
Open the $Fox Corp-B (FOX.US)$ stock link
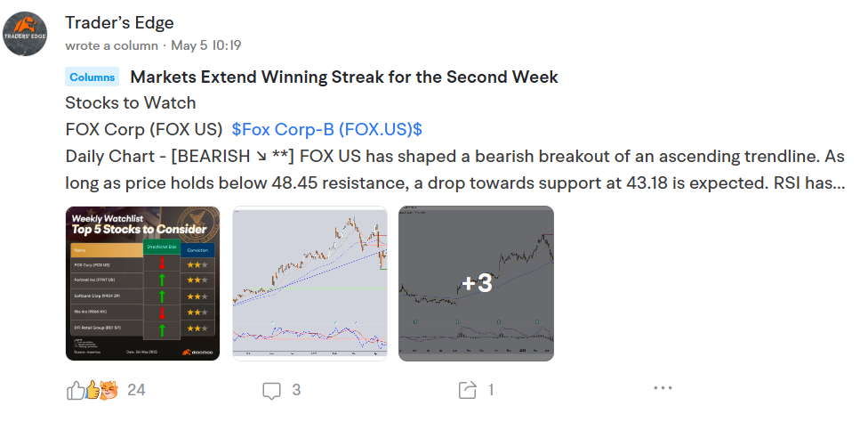point(327,129)
